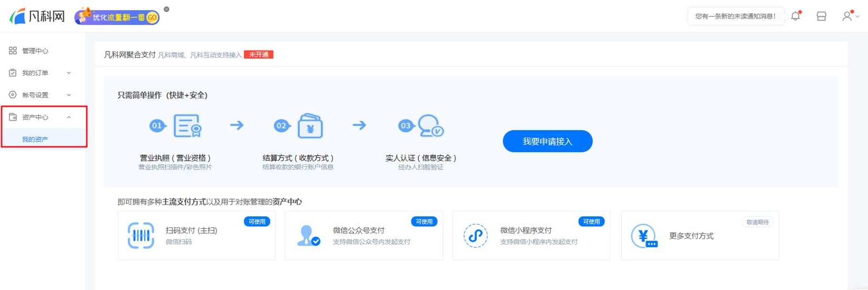Click the store icon in header

click(x=821, y=16)
